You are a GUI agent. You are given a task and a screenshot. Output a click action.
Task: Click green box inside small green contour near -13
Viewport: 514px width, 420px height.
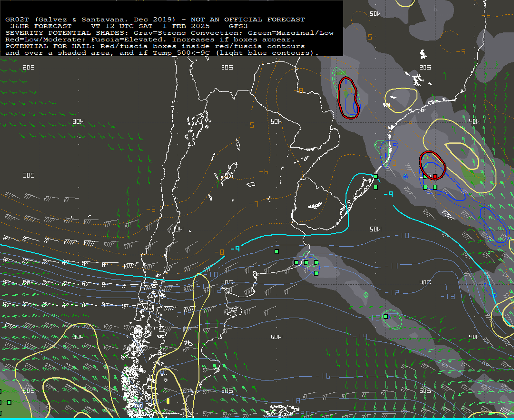[x=386, y=316]
